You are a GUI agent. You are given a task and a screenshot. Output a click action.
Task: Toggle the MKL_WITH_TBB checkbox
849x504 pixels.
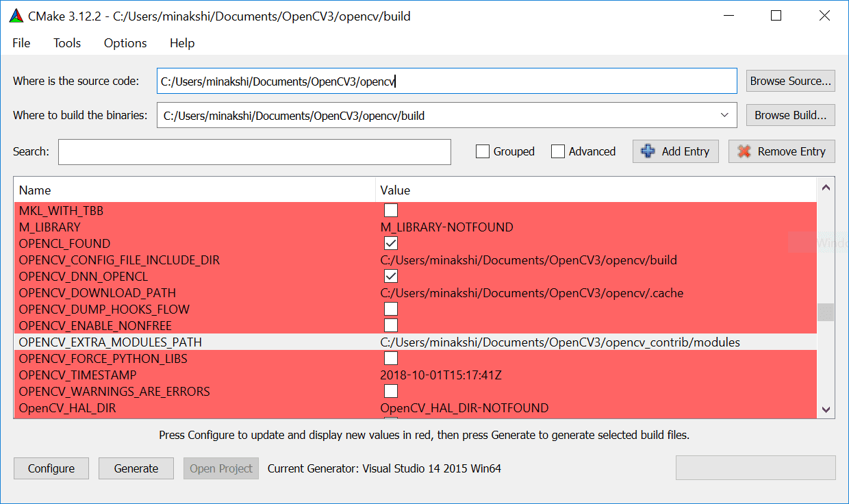coord(391,210)
